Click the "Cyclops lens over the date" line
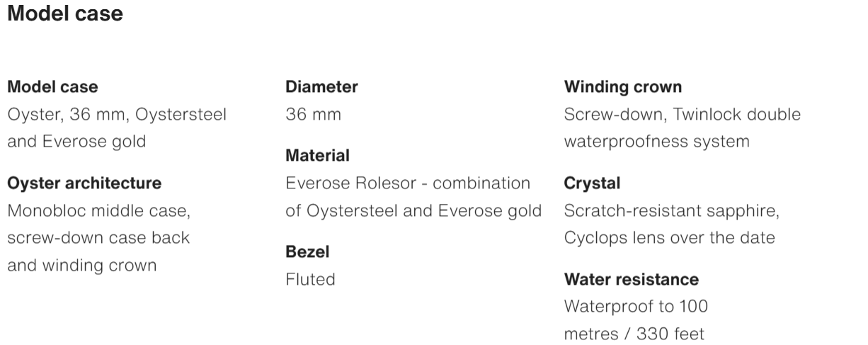The image size is (868, 345). click(x=669, y=237)
